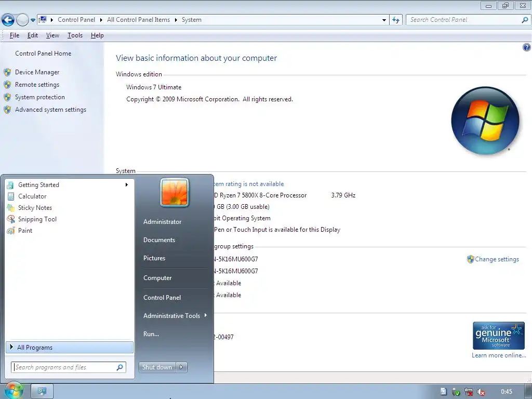The height and width of the screenshot is (399, 532).
Task: Open Control Panel in Start menu
Action: pyautogui.click(x=162, y=298)
